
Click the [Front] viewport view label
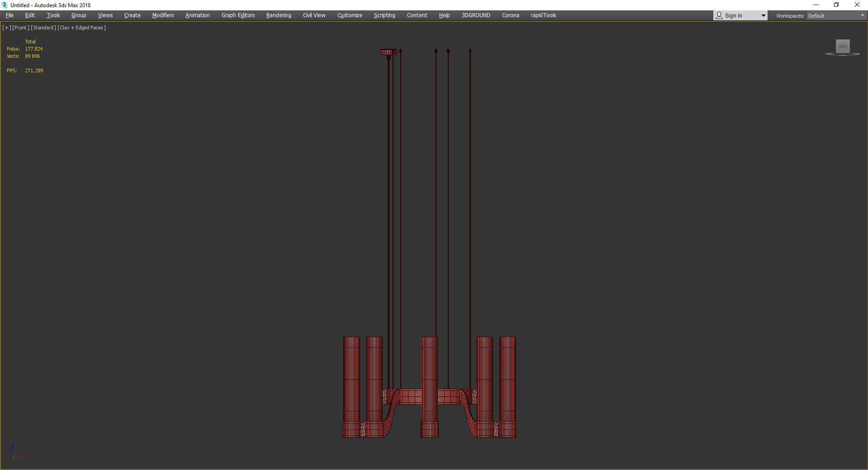pyautogui.click(x=21, y=28)
